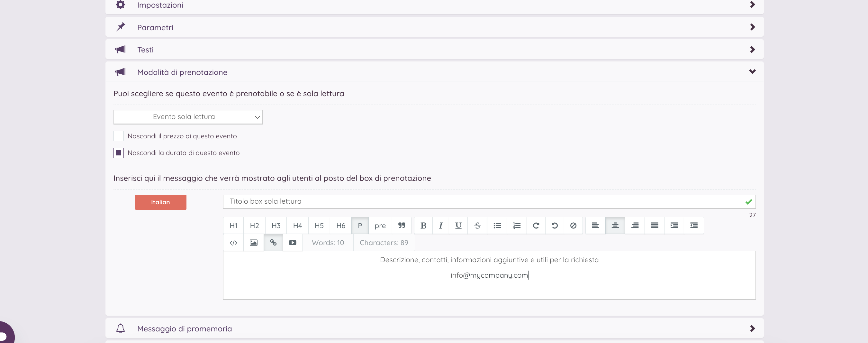Decrease indent of the paragraph

tap(694, 225)
